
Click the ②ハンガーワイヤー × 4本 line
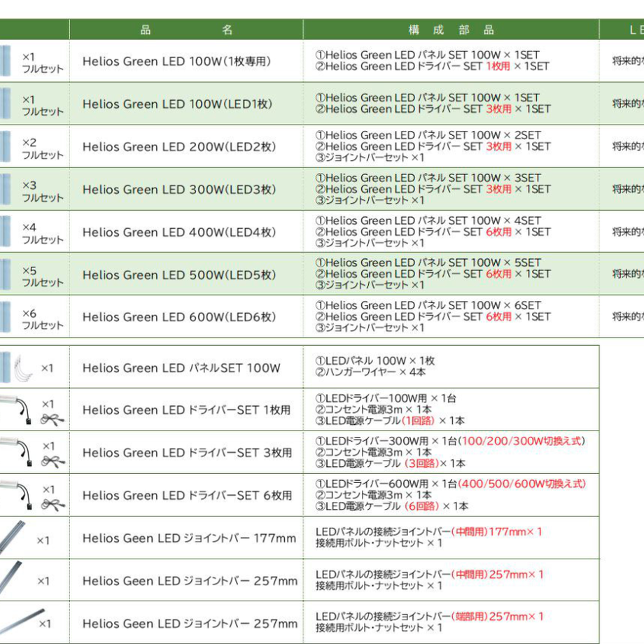370,372
